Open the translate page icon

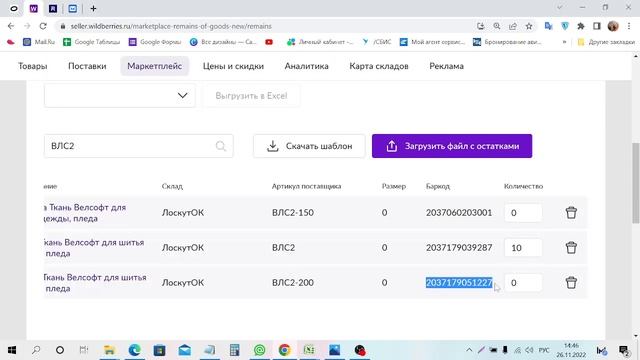pos(549,26)
